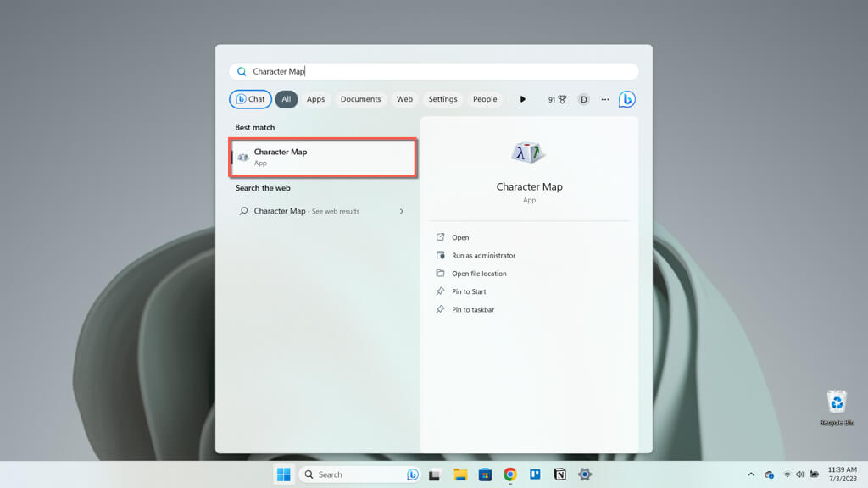Open Trello from the taskbar
The image size is (868, 488).
535,474
